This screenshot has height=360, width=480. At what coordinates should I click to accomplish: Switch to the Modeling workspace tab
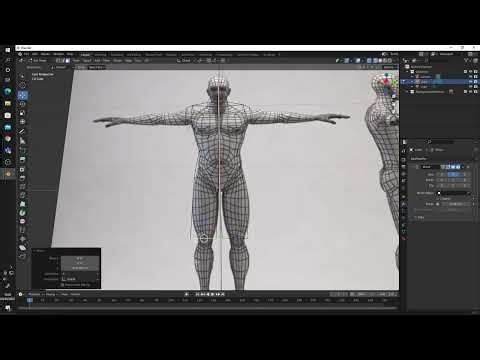[x=100, y=55]
